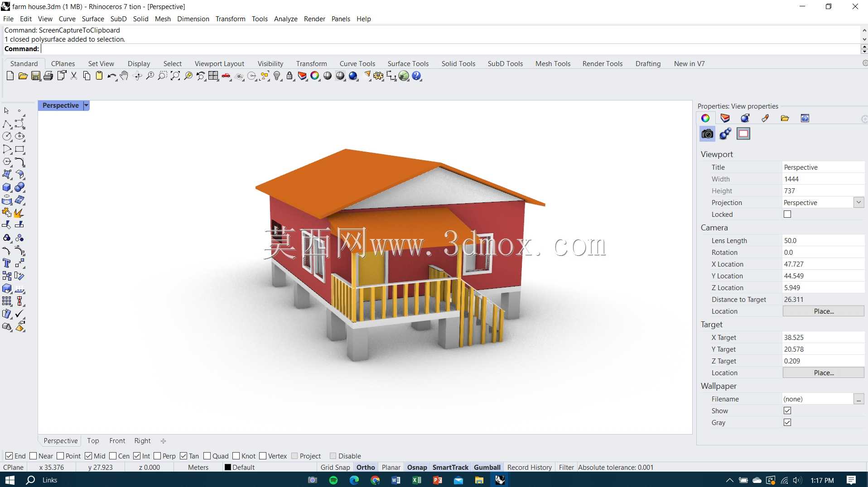Open Excel from the taskbar

point(417,480)
